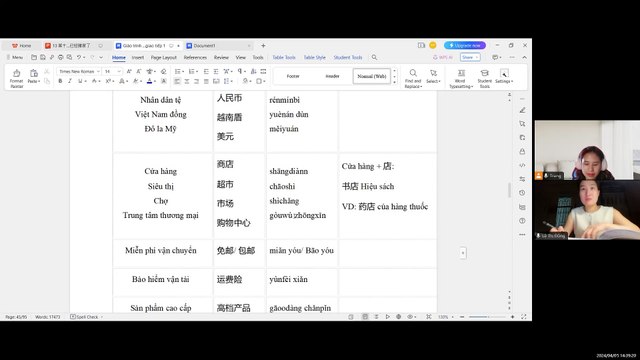Viewport: 640px width, 360px height.
Task: Click the WPS AI button
Action: point(443,58)
